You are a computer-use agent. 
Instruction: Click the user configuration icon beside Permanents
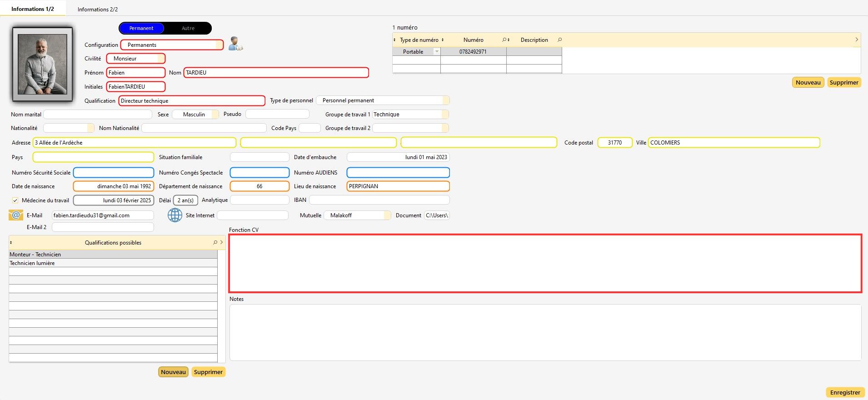point(235,44)
